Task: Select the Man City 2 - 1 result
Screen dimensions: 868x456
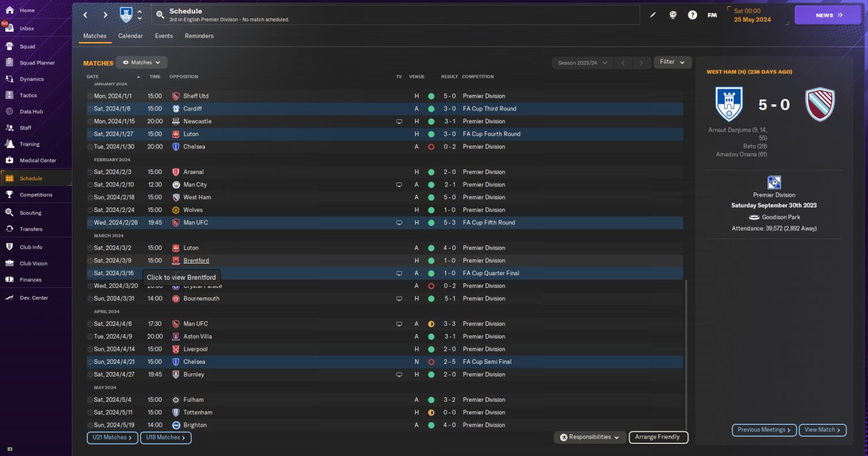Action: [x=449, y=185]
